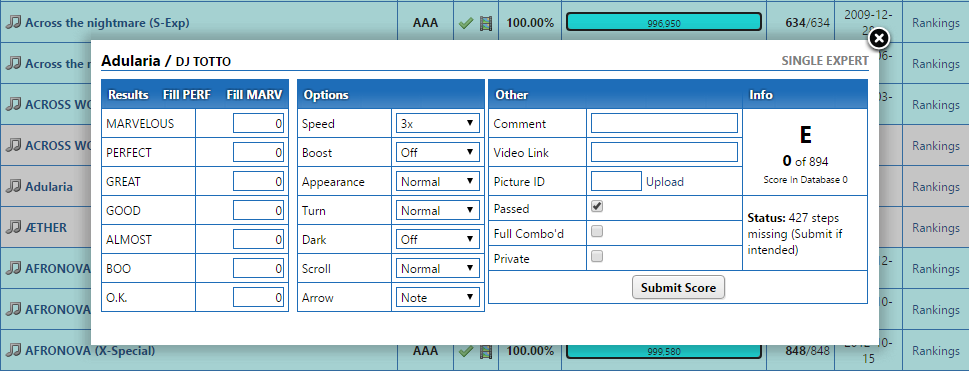Open the Adularia song link in the list
969x371 pixels.
(x=49, y=186)
